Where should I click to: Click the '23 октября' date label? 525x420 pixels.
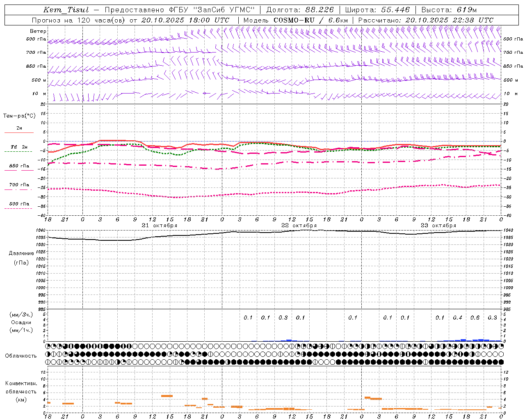click(x=438, y=226)
